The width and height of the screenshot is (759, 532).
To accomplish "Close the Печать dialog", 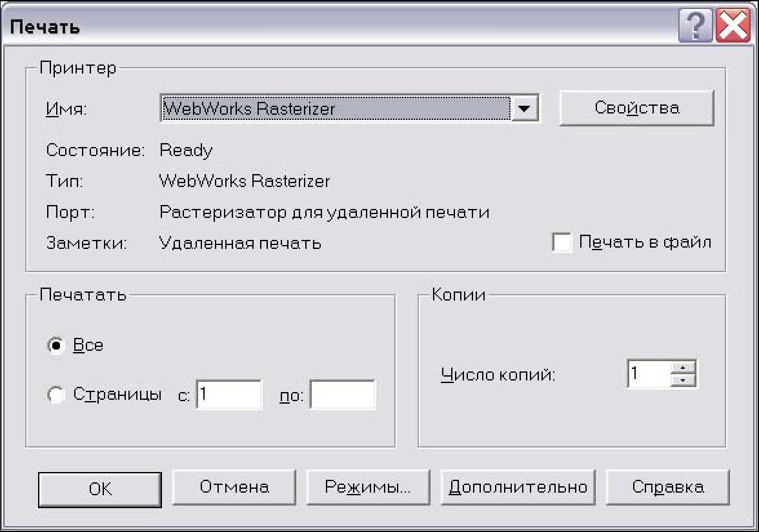I will click(x=733, y=28).
